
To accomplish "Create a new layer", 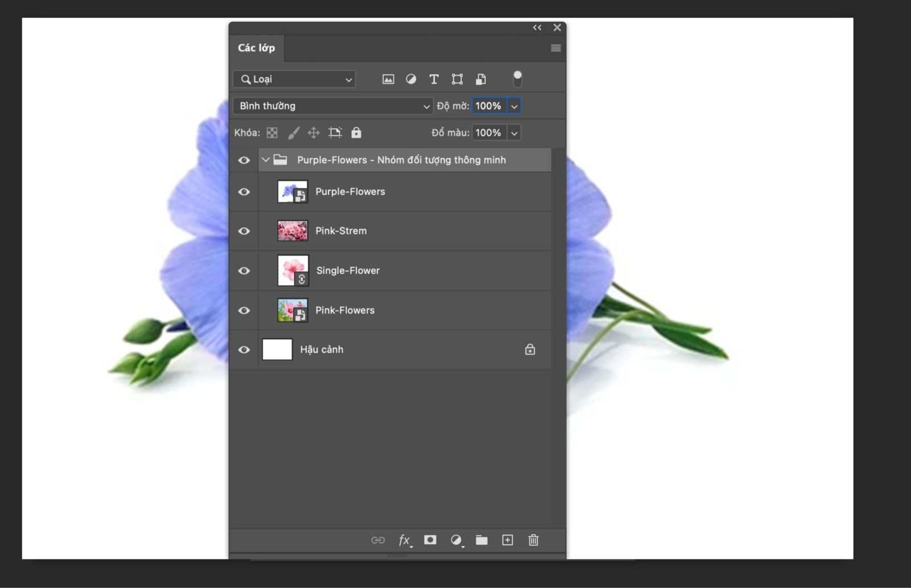I will (507, 540).
